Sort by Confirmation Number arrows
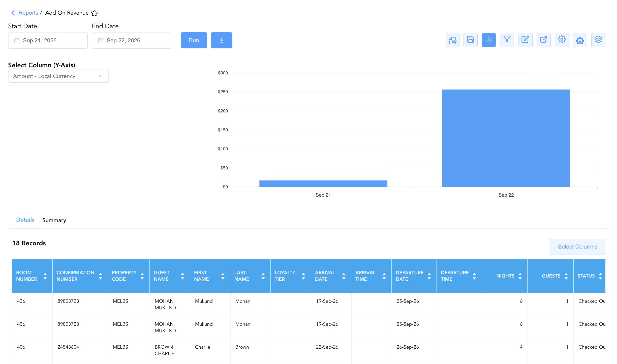 pos(100,276)
